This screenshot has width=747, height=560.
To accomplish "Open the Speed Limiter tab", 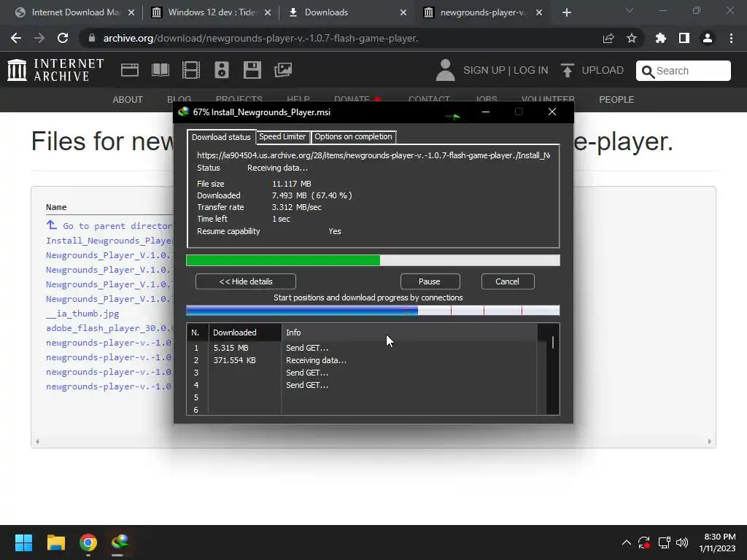I will click(282, 136).
